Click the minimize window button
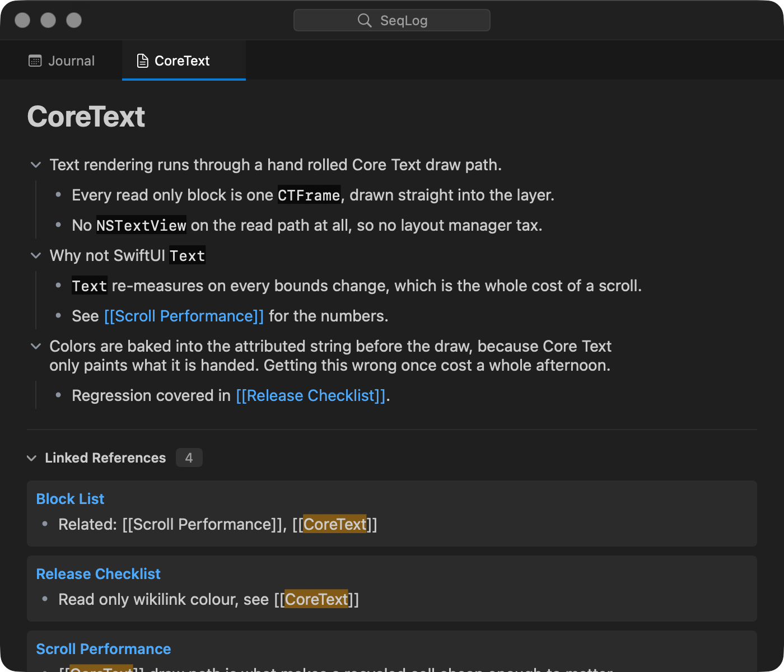Image resolution: width=784 pixels, height=672 pixels. coord(48,20)
